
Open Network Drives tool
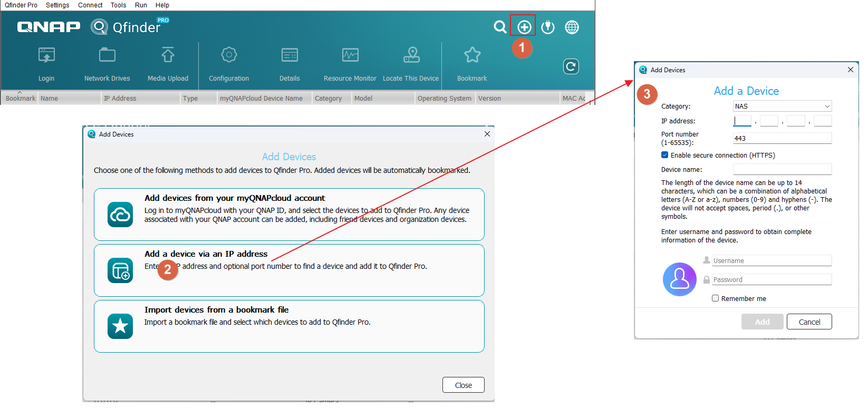pyautogui.click(x=107, y=55)
